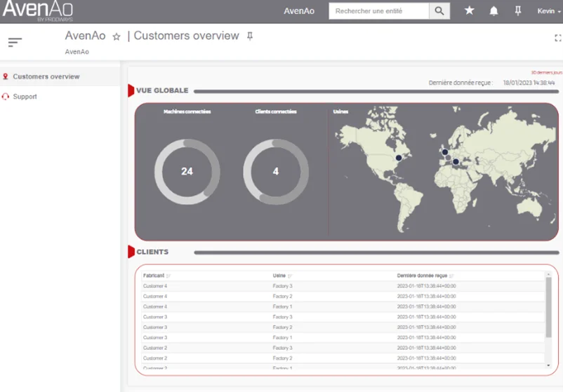563x392 pixels.
Task: Click the clients table scrollbar thumb
Action: pos(548,307)
